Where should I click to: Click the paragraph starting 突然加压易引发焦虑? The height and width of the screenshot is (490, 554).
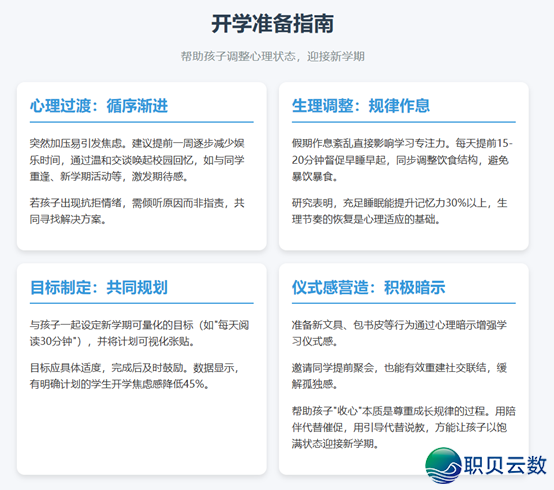tap(137, 160)
